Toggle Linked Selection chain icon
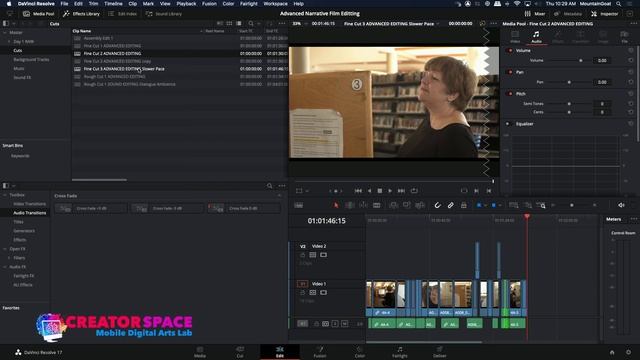Image resolution: width=640 pixels, height=360 pixels. (x=451, y=205)
